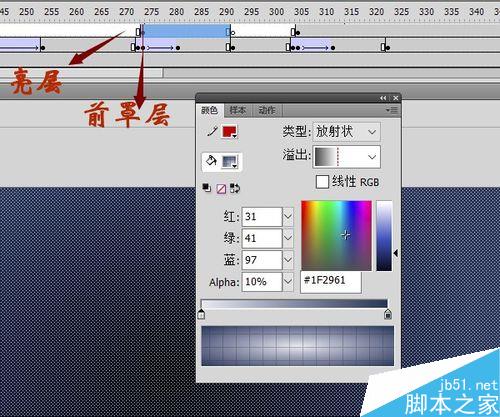This screenshot has width=500, height=417.
Task: Open the 蓝 value slider dropdown arrow
Action: click(x=288, y=260)
